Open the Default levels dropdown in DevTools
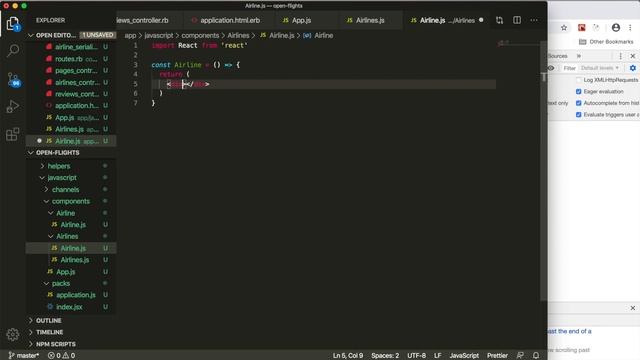The height and width of the screenshot is (360, 640). (600, 68)
